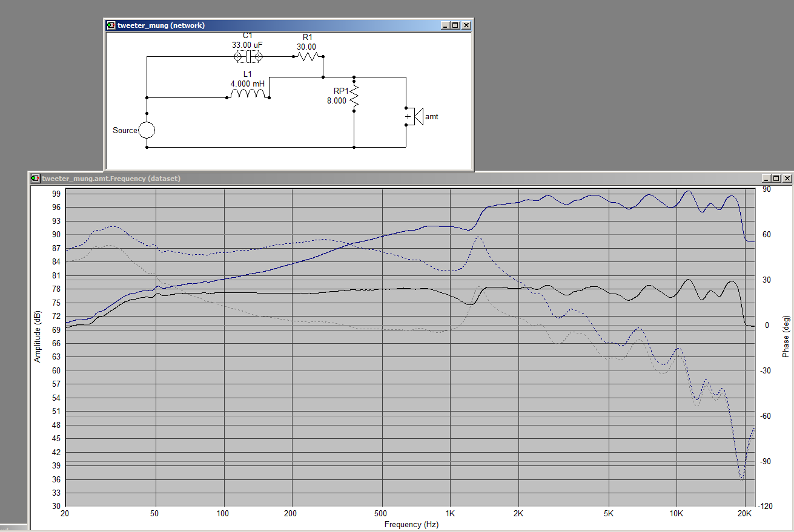Click the dataset window title icon
The width and height of the screenshot is (794, 532).
point(35,179)
